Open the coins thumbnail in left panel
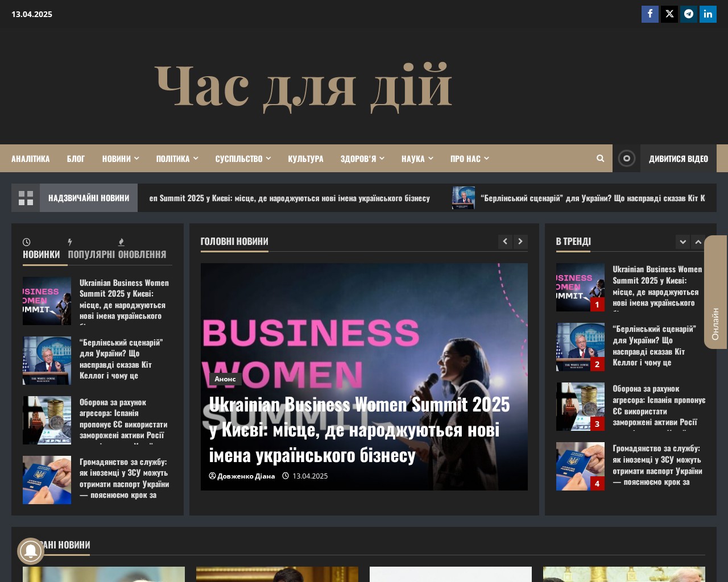Viewport: 728px width, 582px height. (47, 420)
